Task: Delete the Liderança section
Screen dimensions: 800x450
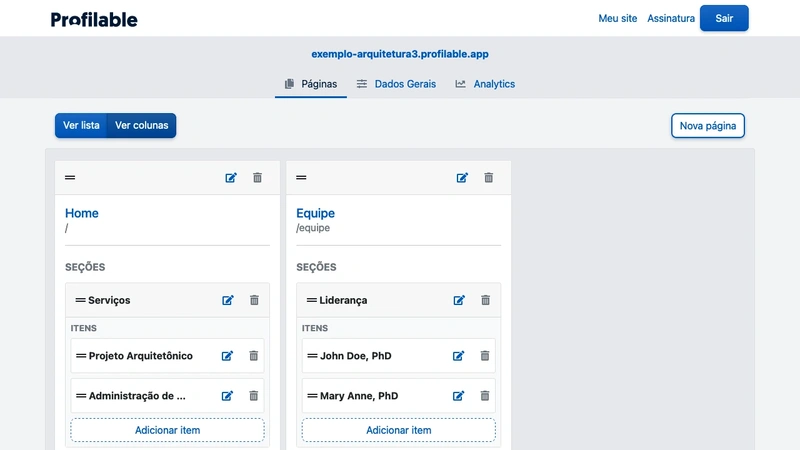Action: 485,300
